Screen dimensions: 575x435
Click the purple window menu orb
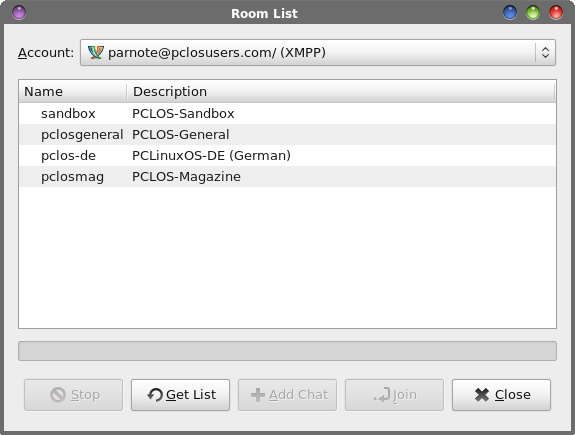click(19, 12)
